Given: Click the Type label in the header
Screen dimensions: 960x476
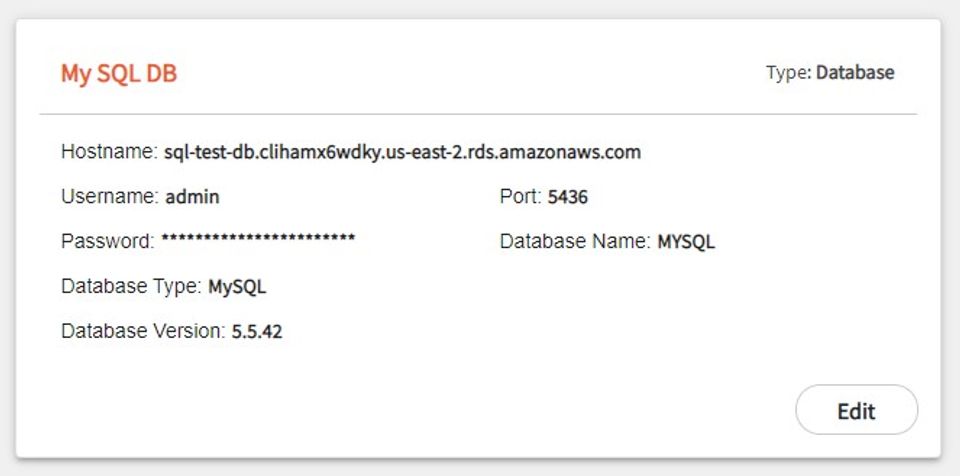Looking at the screenshot, I should (x=788, y=73).
